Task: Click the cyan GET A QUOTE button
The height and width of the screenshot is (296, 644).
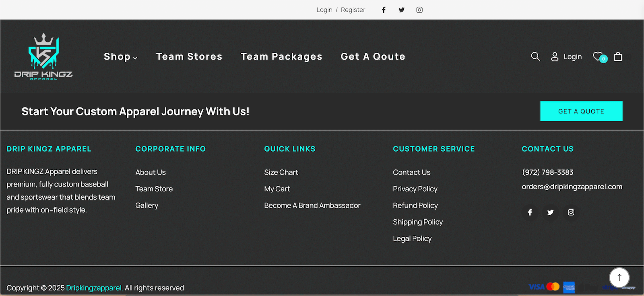Action: coord(581,111)
